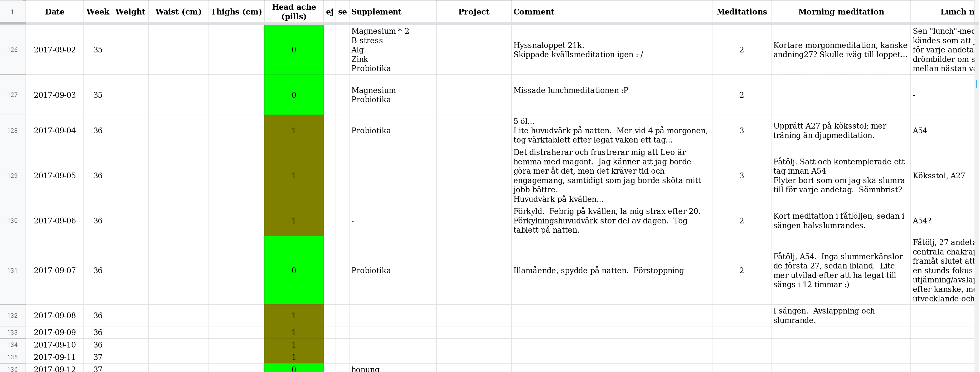Select the Head ache (pills) header
980x372 pixels.
(x=294, y=12)
